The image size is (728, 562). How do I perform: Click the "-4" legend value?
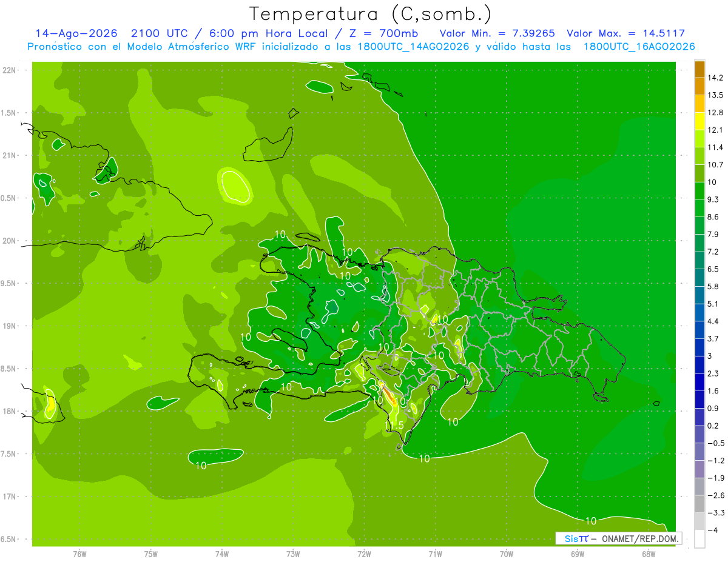pos(712,530)
